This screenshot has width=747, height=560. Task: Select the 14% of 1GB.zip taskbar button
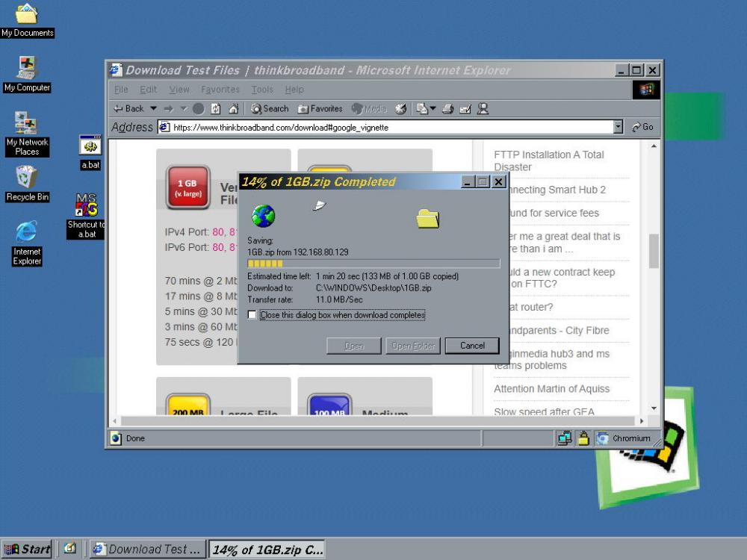pos(265,550)
